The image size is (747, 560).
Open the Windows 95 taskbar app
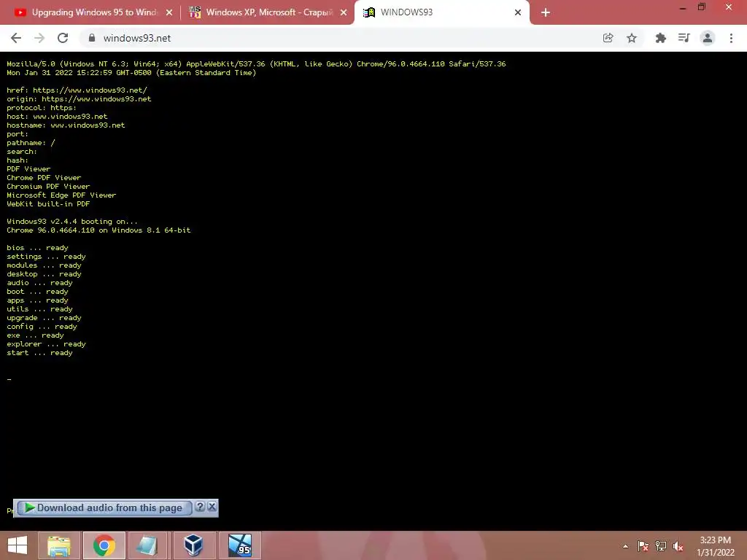pos(239,545)
